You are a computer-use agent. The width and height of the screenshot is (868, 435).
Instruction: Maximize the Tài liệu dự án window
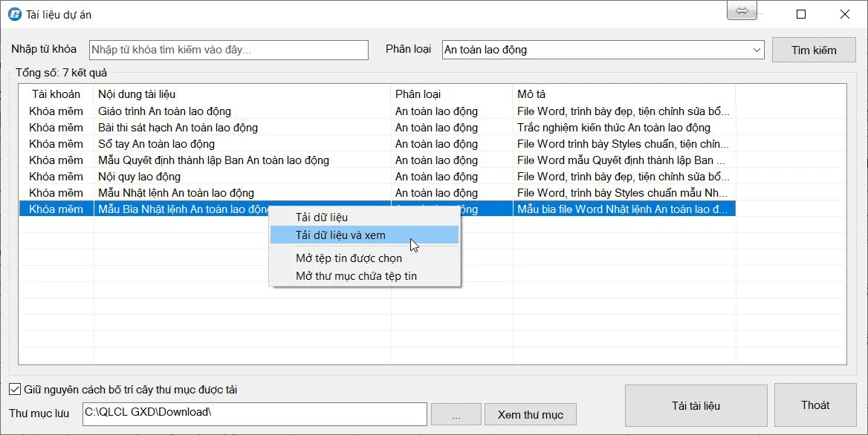[800, 14]
